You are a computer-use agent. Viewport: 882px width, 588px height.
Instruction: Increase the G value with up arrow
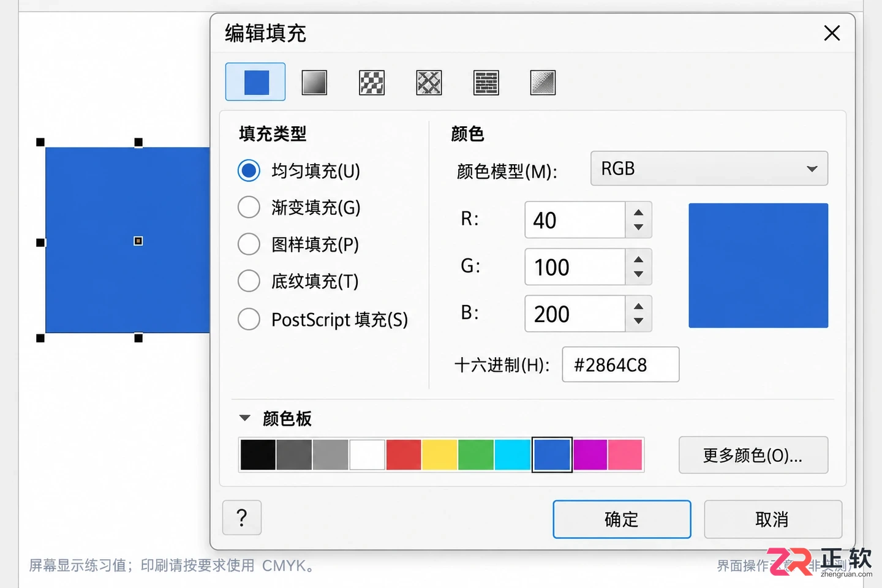click(639, 259)
